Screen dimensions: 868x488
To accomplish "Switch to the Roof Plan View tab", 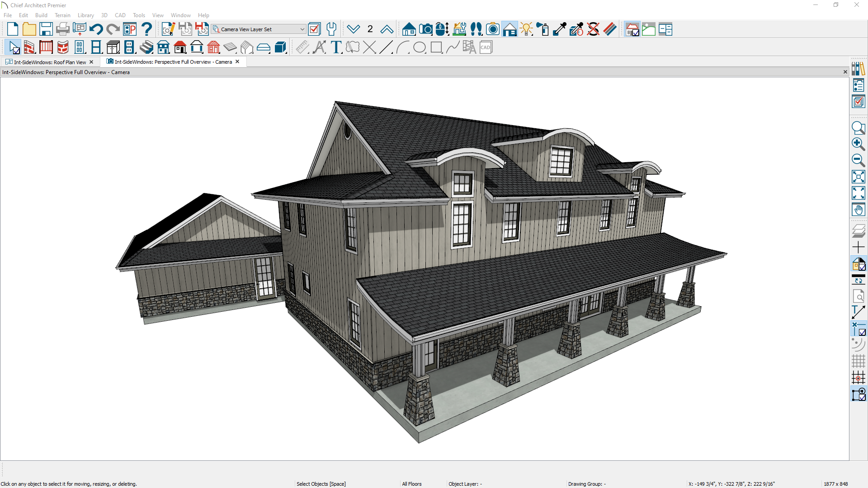I will (50, 62).
